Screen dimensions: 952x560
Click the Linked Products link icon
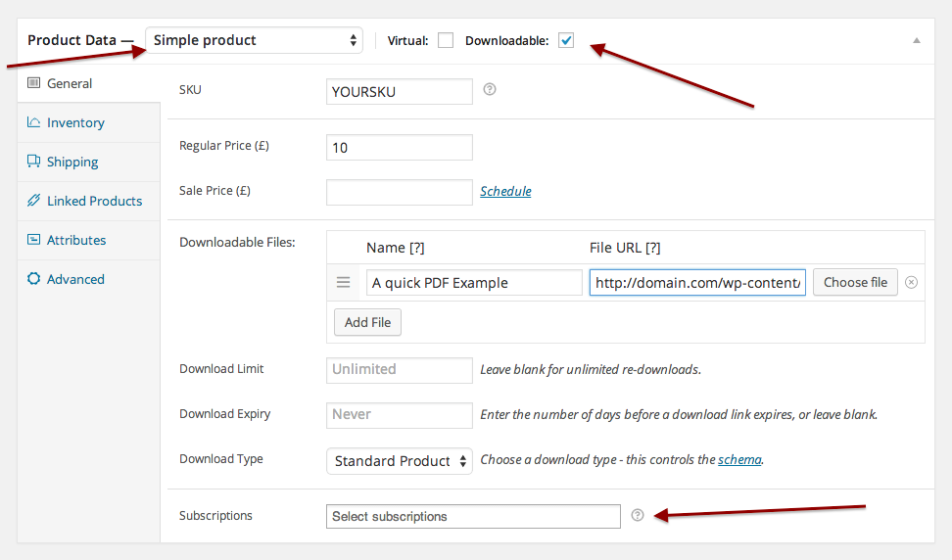click(34, 201)
